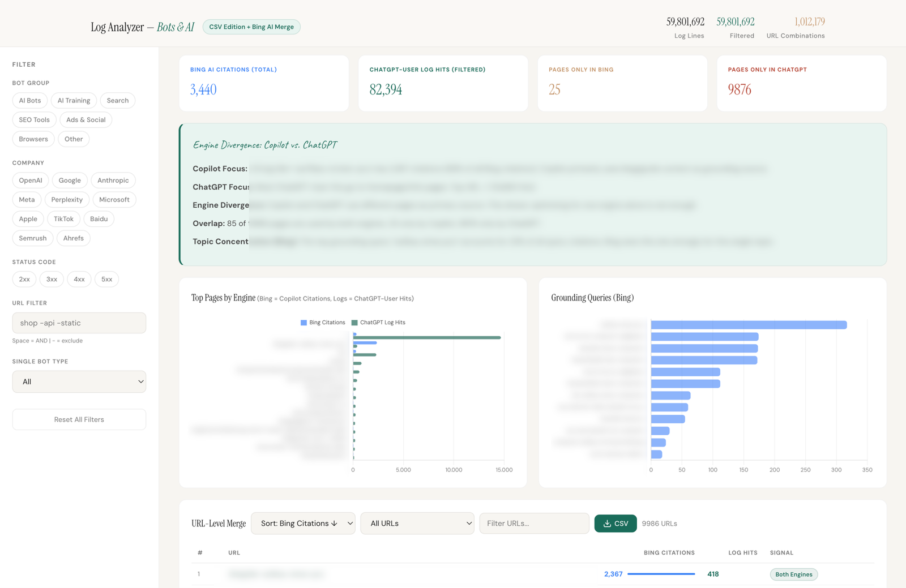Select the Perplexity company filter
The width and height of the screenshot is (906, 588).
point(67,199)
